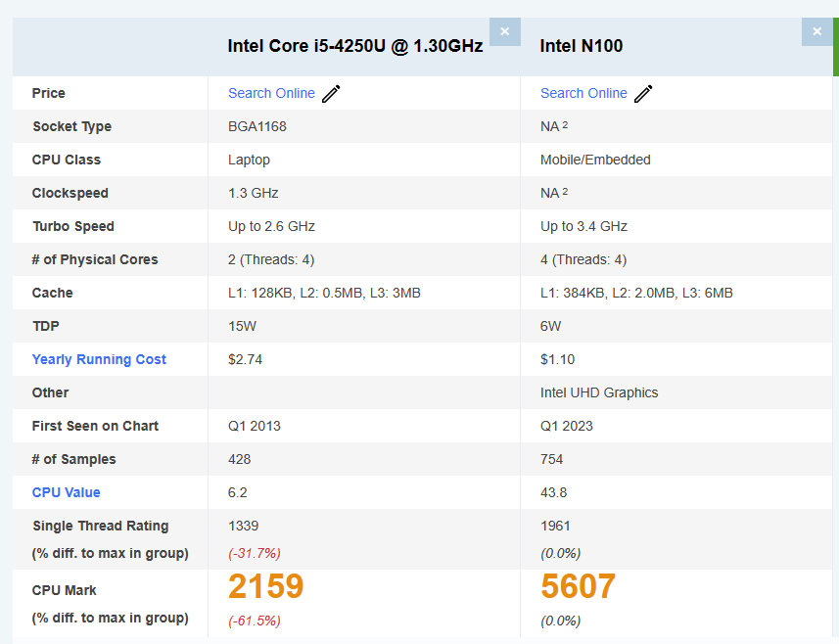Edit price pencil for Intel N100
839x644 pixels.
643,94
